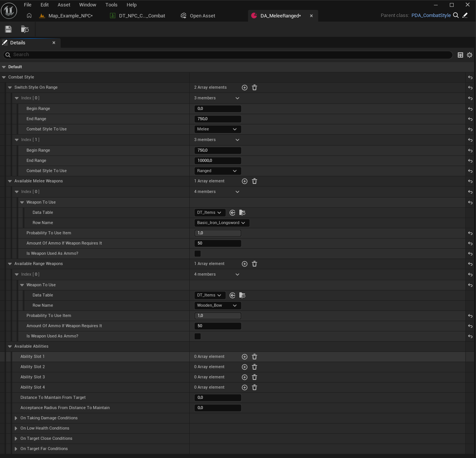
Task: Open the Asset menu
Action: [x=64, y=5]
